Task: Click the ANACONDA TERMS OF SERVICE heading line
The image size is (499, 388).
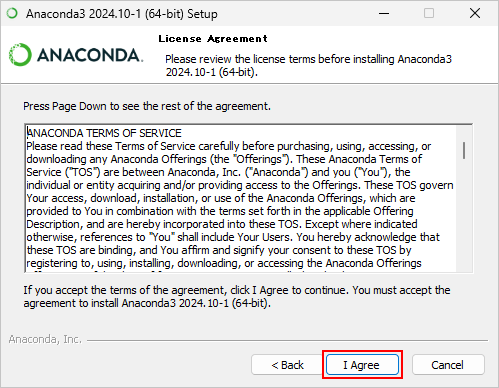Action: click(x=104, y=133)
